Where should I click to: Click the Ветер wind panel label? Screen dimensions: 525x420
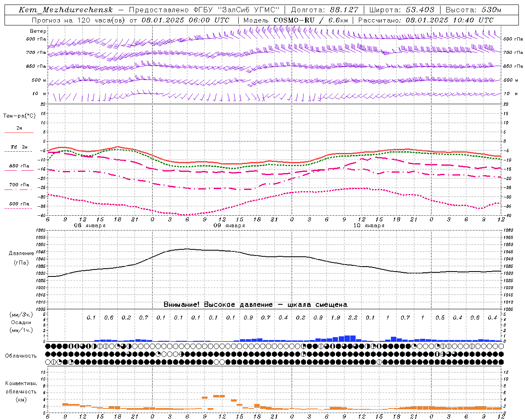point(38,31)
